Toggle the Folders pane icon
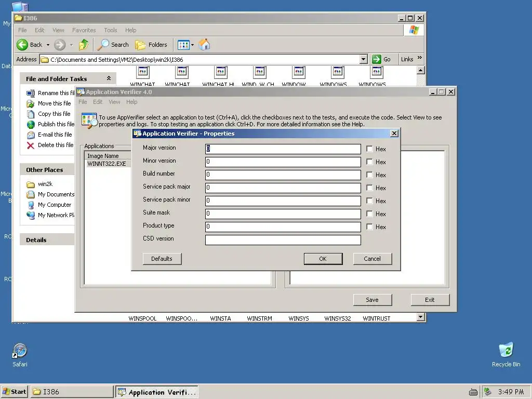 [140, 45]
